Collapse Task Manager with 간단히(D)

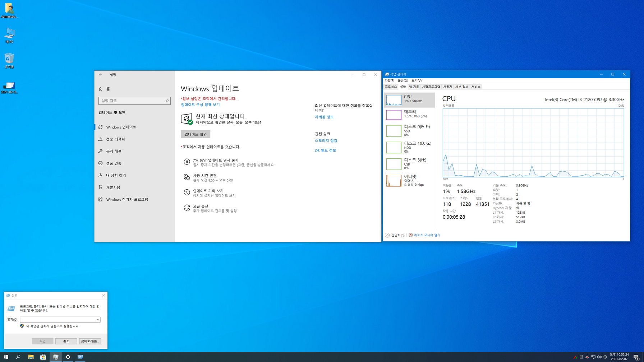coord(395,235)
